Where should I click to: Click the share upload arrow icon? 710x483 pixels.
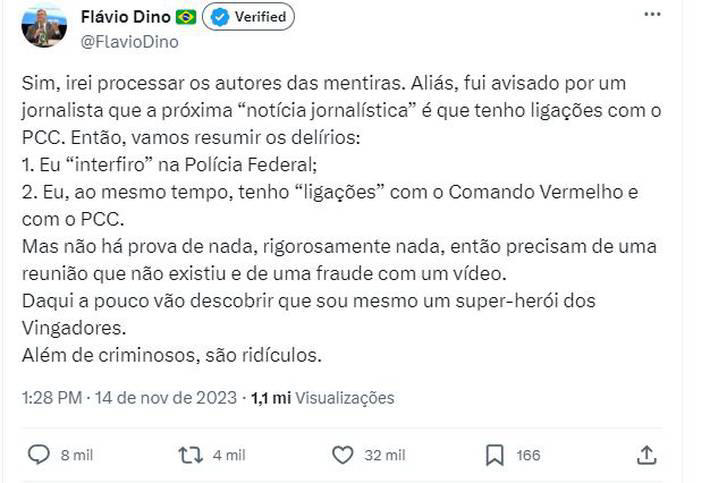[x=647, y=455]
